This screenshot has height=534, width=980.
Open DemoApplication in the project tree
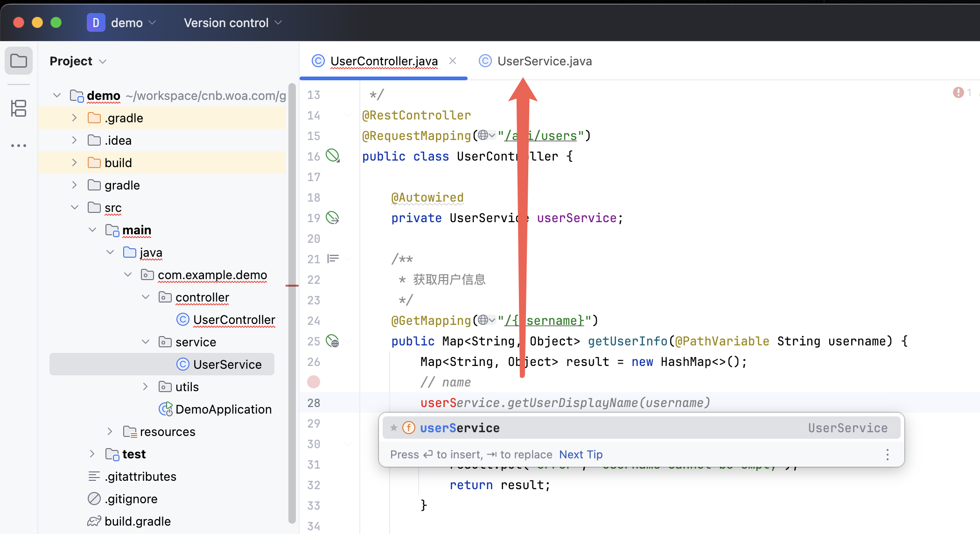coord(223,409)
